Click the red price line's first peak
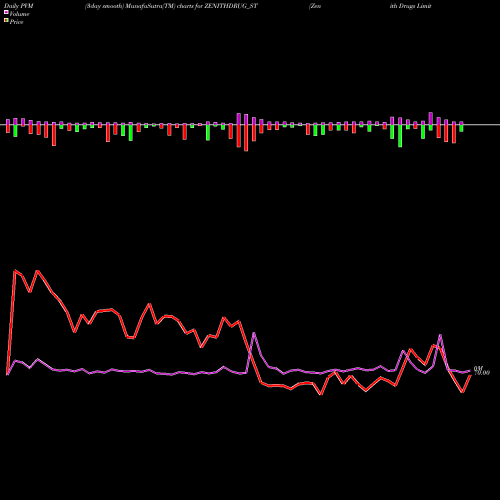The height and width of the screenshot is (500, 500). tap(15, 271)
